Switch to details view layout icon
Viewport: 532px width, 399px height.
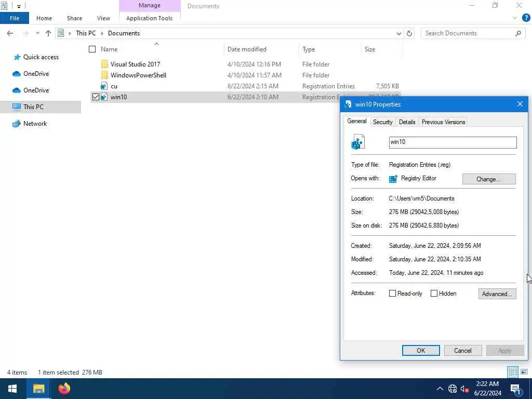(513, 372)
